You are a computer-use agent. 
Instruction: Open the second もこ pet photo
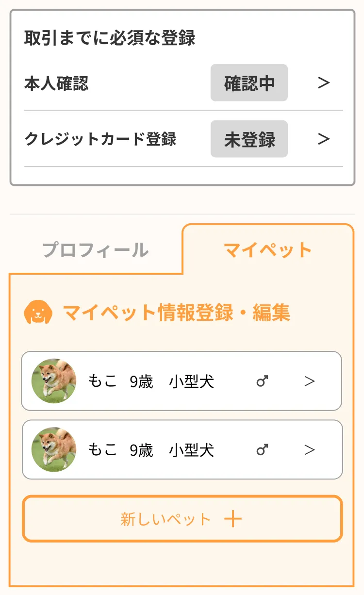[54, 450]
